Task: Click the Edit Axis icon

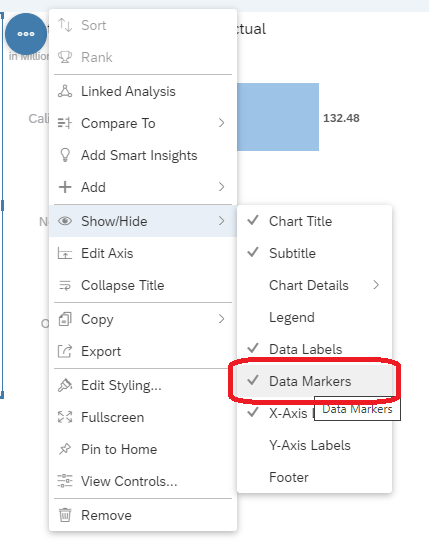Action: 65,254
